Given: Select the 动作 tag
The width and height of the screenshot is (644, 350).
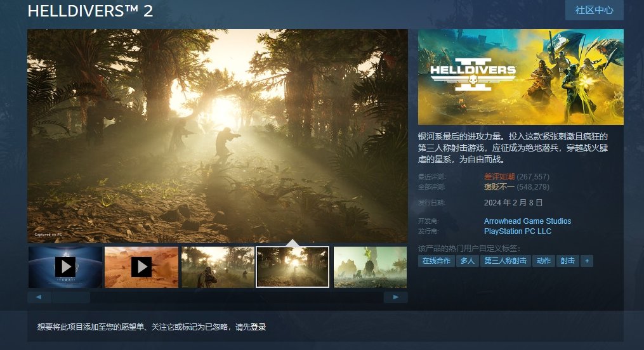Looking at the screenshot, I should [543, 261].
